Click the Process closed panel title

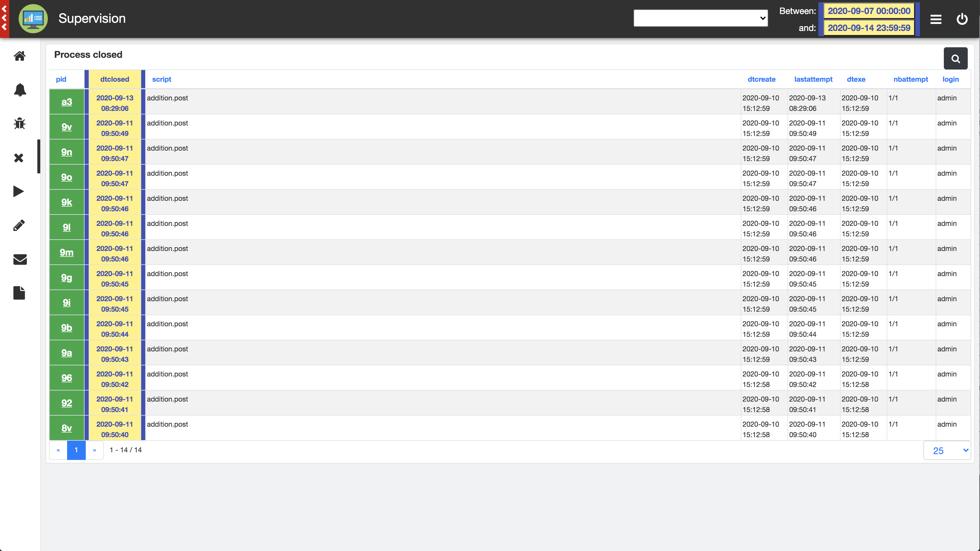pyautogui.click(x=88, y=55)
